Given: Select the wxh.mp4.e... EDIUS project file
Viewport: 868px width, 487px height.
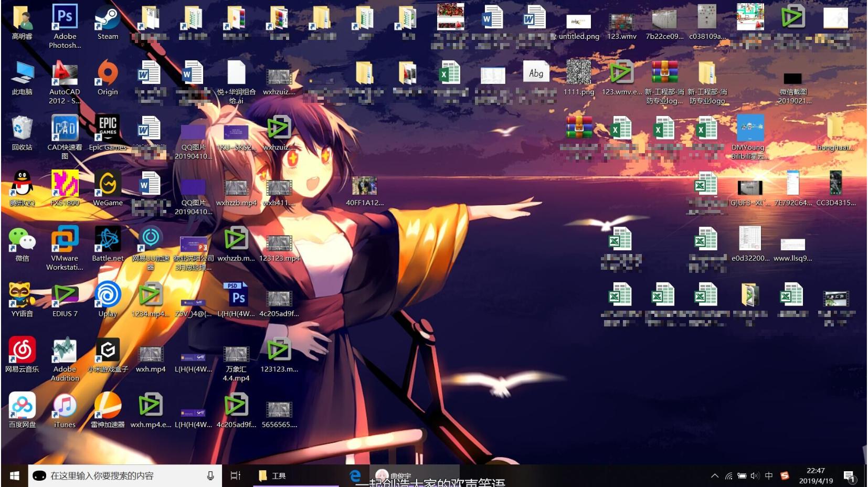Looking at the screenshot, I should (151, 410).
